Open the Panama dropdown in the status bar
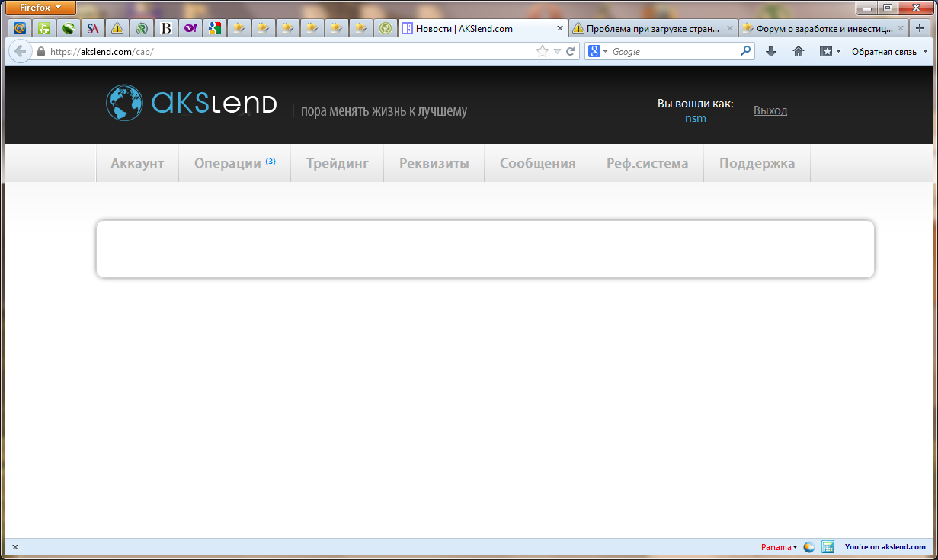Screen dimensions: 938x560 pyautogui.click(x=779, y=547)
